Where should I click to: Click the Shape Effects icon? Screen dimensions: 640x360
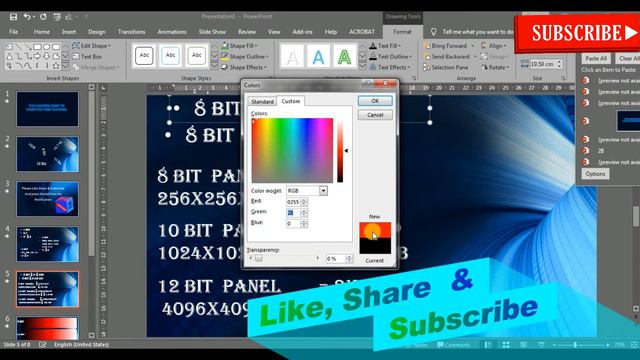pos(224,67)
